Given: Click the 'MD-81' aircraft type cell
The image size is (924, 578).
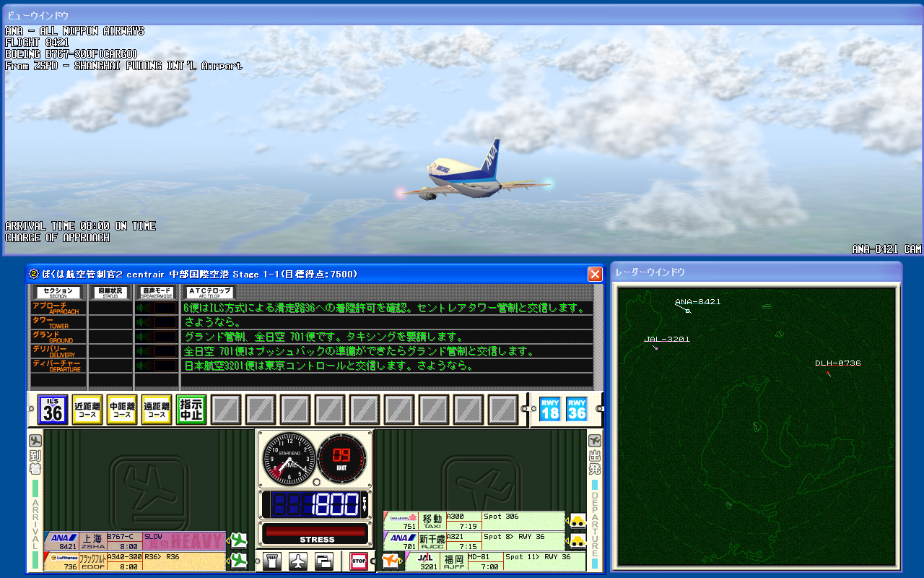Looking at the screenshot, I should pyautogui.click(x=485, y=557).
